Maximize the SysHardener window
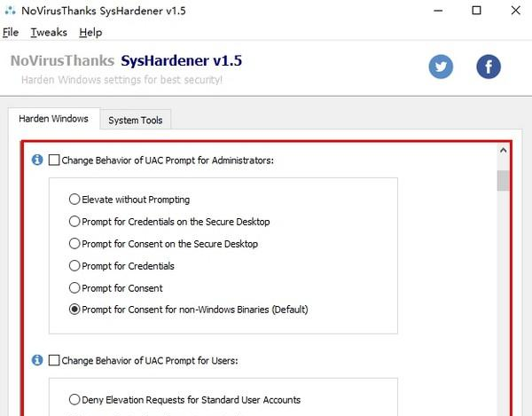 click(477, 11)
